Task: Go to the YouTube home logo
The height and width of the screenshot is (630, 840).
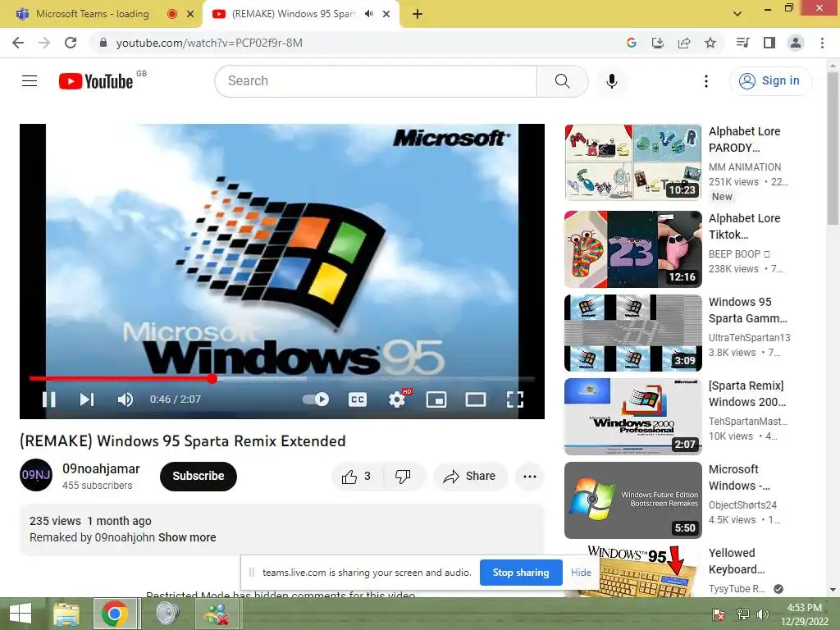Action: point(96,81)
